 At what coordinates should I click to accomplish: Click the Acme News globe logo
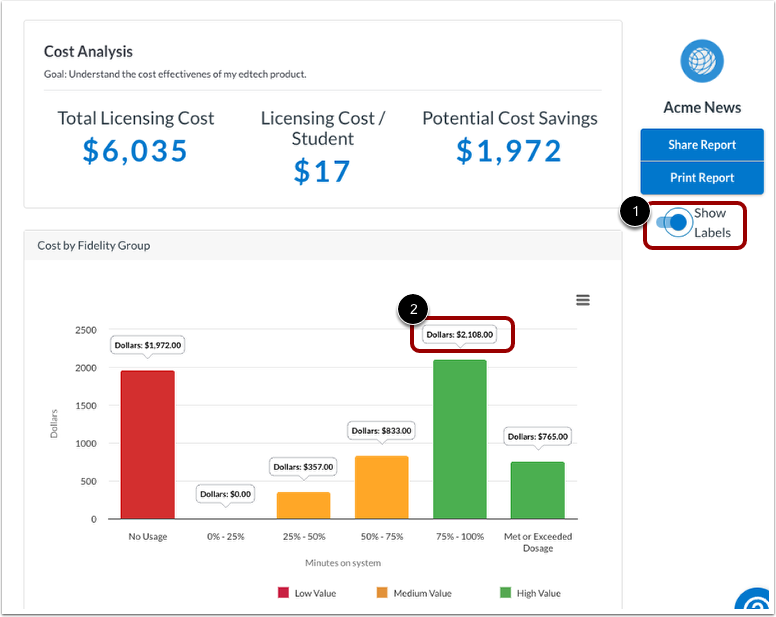(702, 61)
